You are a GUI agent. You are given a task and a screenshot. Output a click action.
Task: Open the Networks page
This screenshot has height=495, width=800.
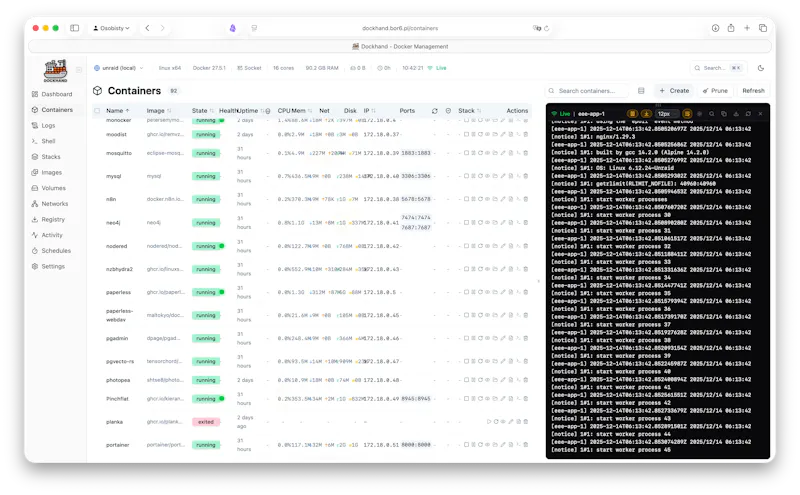[x=50, y=204]
